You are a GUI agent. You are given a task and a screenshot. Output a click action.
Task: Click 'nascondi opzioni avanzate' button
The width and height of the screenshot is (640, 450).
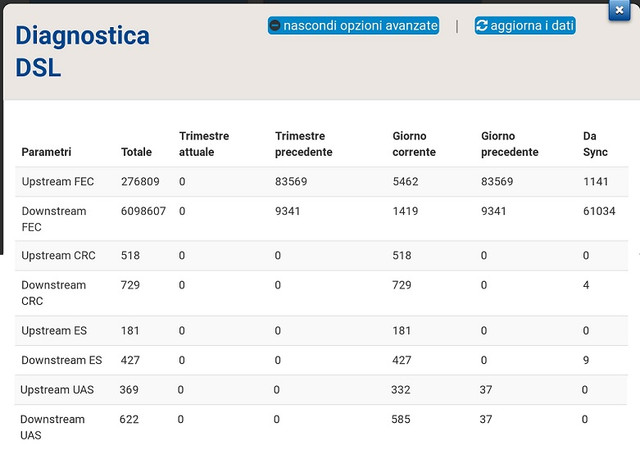click(x=353, y=26)
